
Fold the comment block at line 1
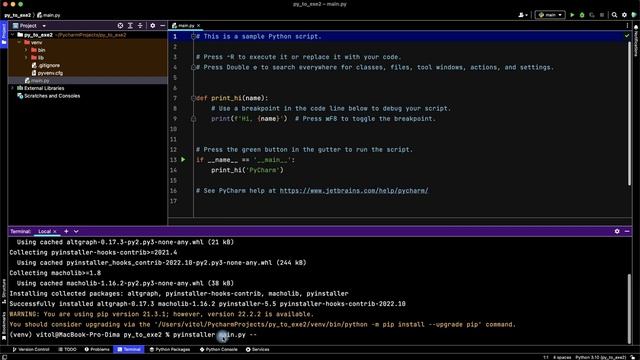[x=193, y=36]
